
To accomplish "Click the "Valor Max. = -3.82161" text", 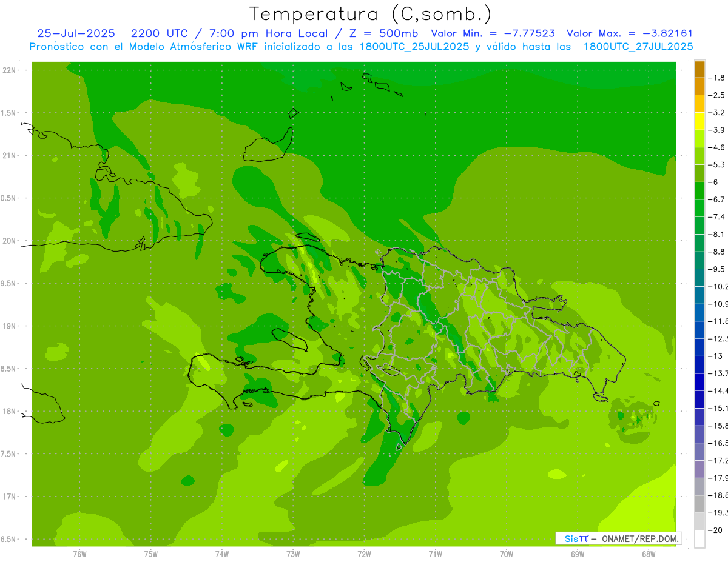I will pyautogui.click(x=630, y=33).
